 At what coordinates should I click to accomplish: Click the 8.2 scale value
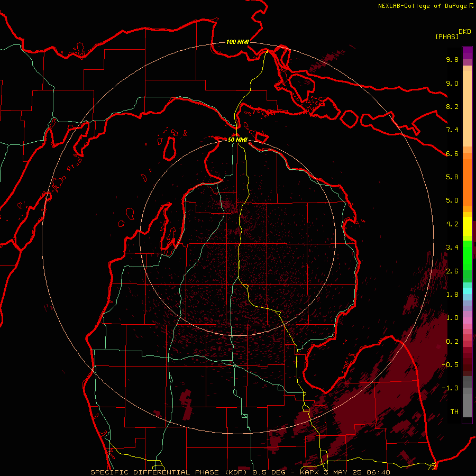pyautogui.click(x=452, y=106)
